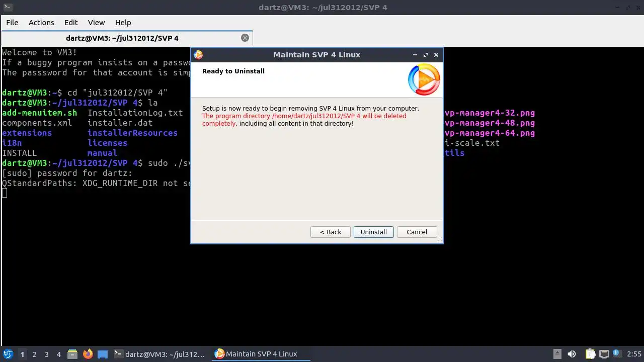Image resolution: width=644 pixels, height=362 pixels.
Task: Click the manual directory in terminal
Action: tap(103, 153)
